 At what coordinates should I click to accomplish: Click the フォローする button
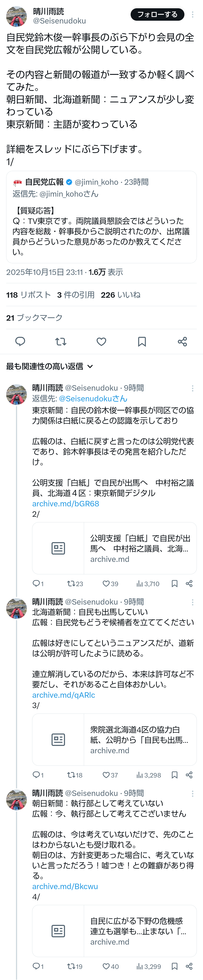pyautogui.click(x=157, y=14)
